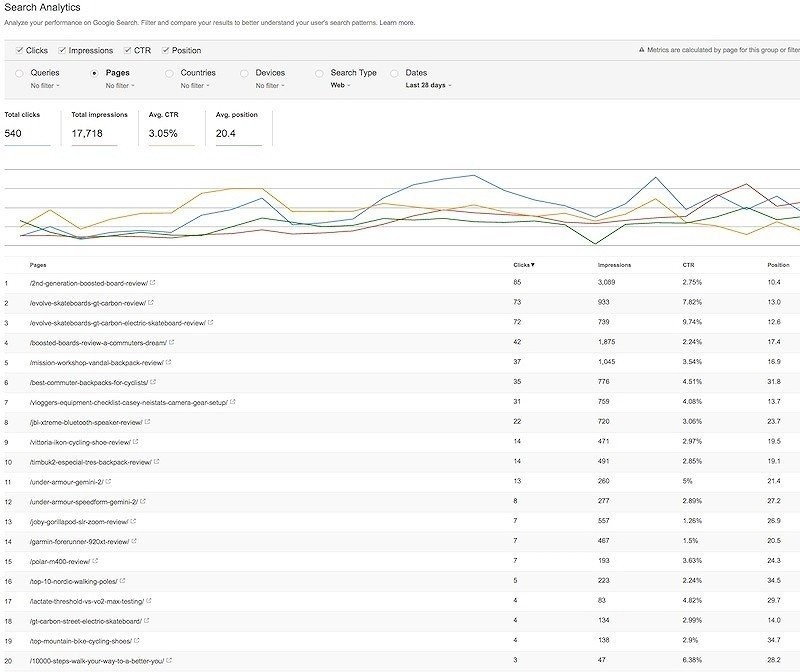Open external link icon for 2nd-generation-boosted-board-review
This screenshot has height=672, width=800.
coord(153,282)
